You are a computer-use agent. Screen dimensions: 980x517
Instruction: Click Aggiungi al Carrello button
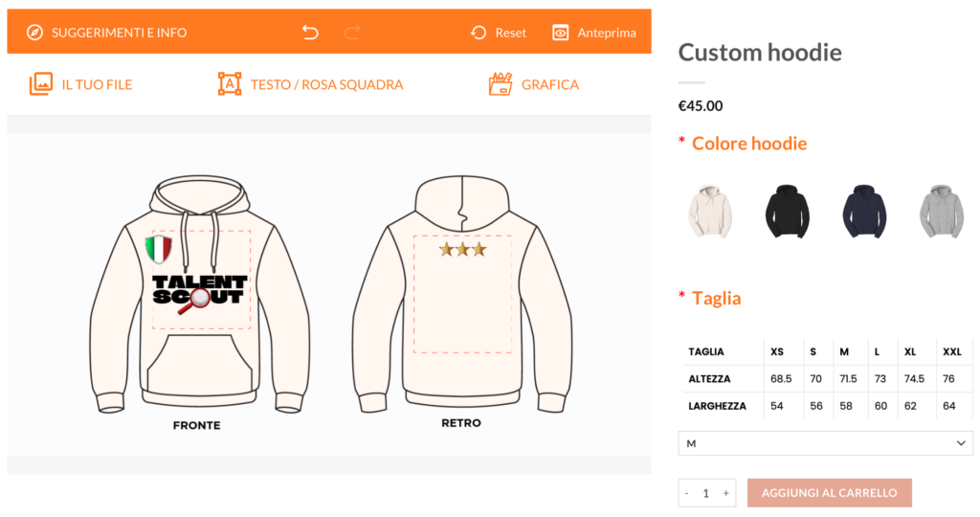(830, 493)
